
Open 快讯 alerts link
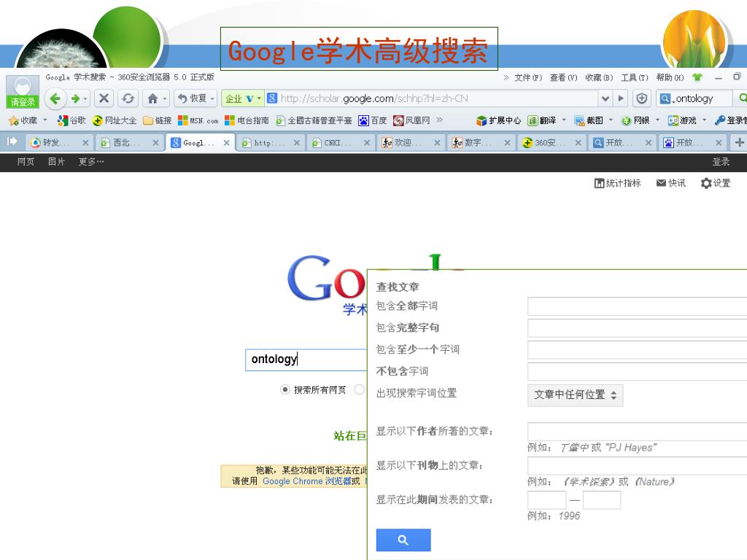point(671,183)
